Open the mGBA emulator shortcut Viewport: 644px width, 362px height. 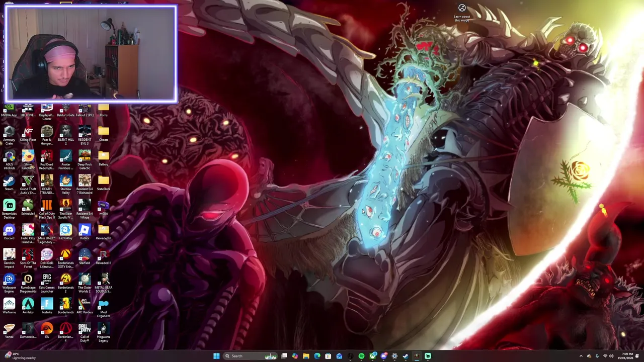point(103,208)
